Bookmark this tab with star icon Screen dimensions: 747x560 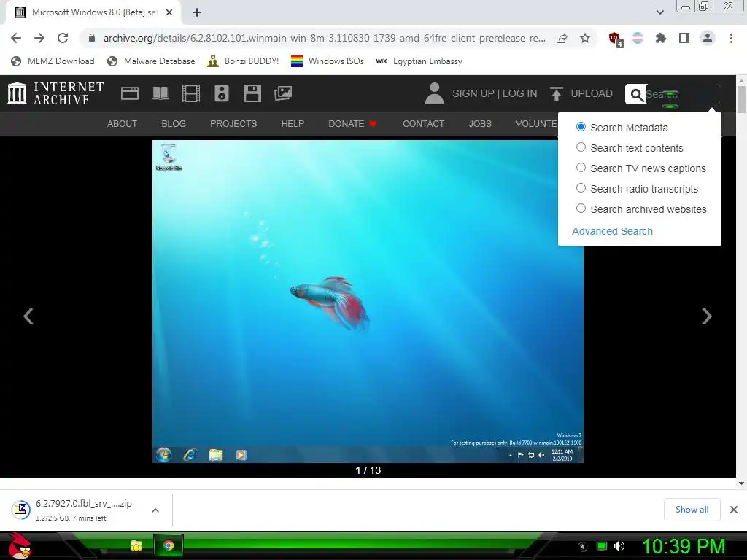pos(585,38)
